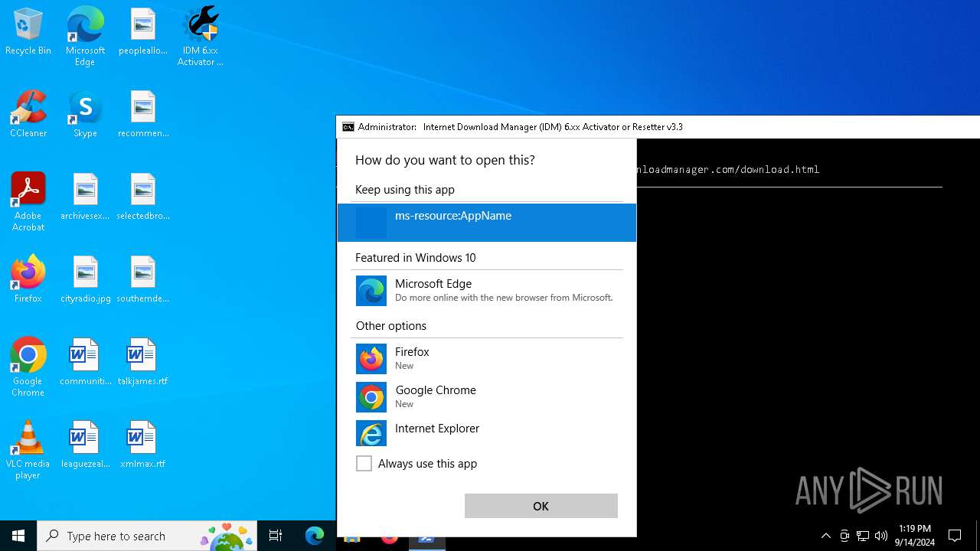
Task: Select the xmlmax.rtf document on desktop
Action: 143,445
